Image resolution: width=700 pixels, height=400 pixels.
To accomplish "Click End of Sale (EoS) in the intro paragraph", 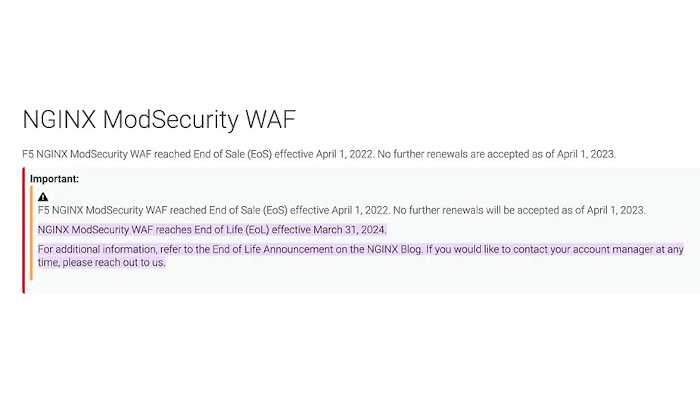I will click(x=233, y=154).
